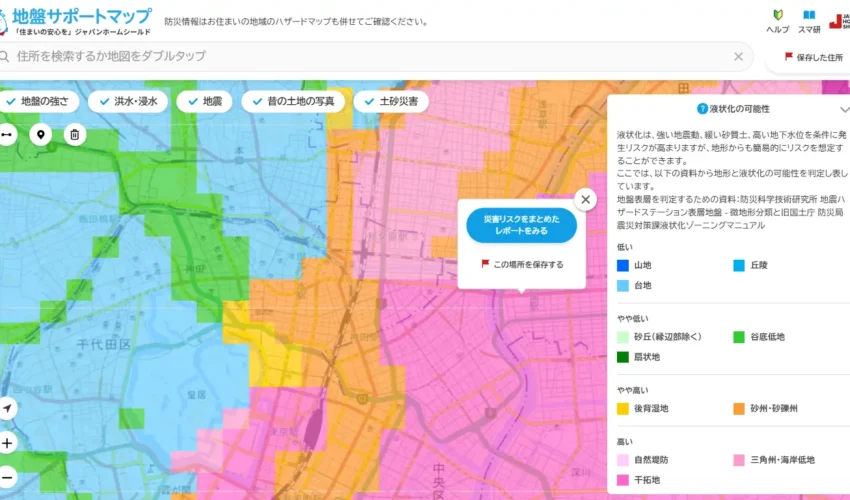
Task: Select the location pin marker tool
Action: (41, 134)
